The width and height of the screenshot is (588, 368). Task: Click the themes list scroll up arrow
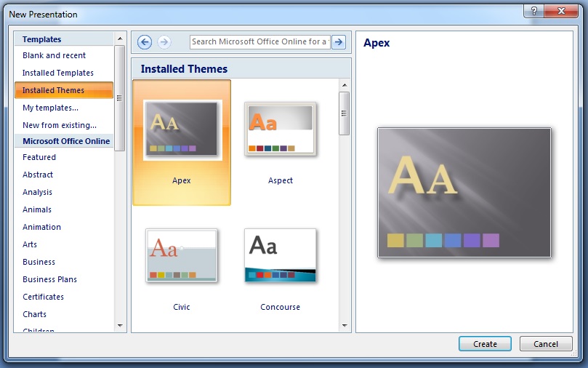point(345,85)
